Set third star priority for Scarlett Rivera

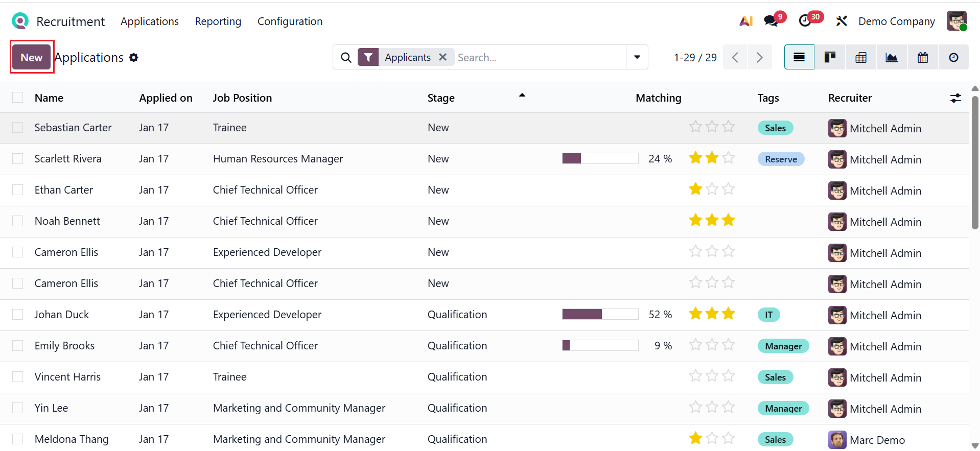pos(729,158)
